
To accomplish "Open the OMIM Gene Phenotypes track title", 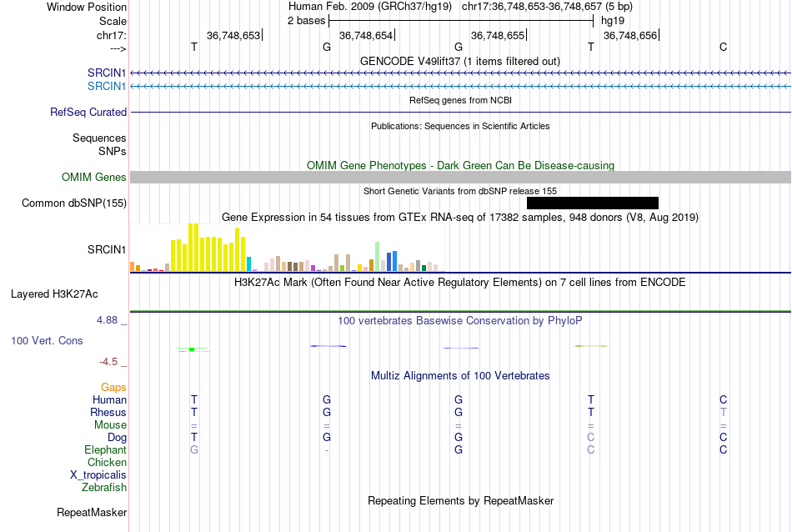I will (460, 166).
